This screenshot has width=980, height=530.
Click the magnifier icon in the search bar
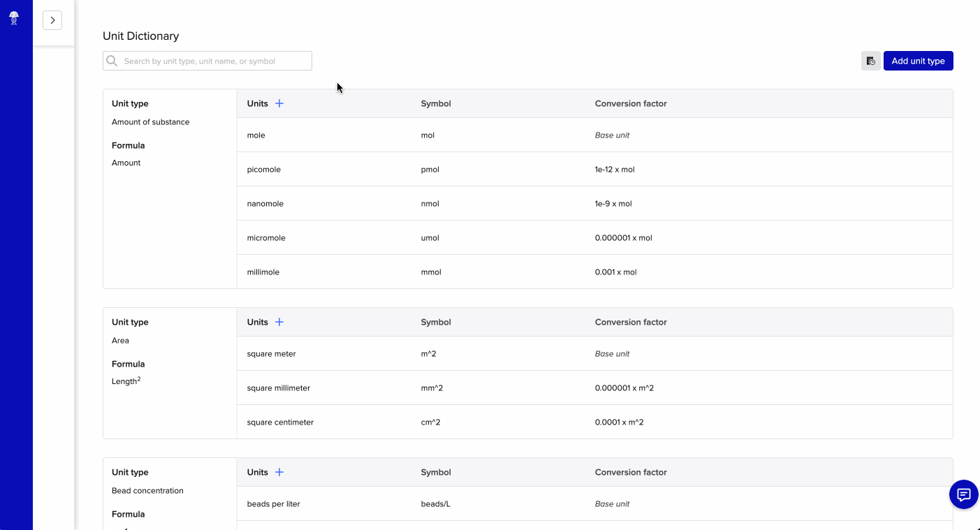tap(112, 61)
